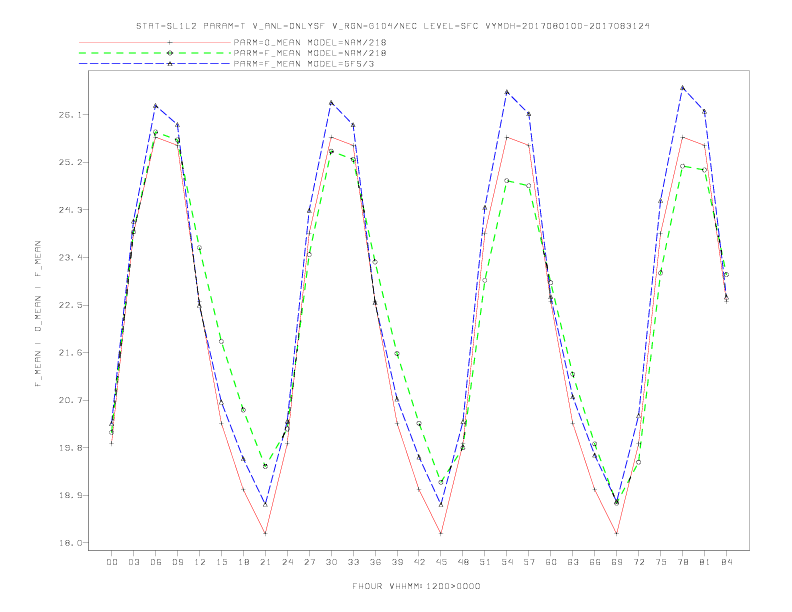Click x-axis forecast hour label 75

pyautogui.click(x=661, y=562)
